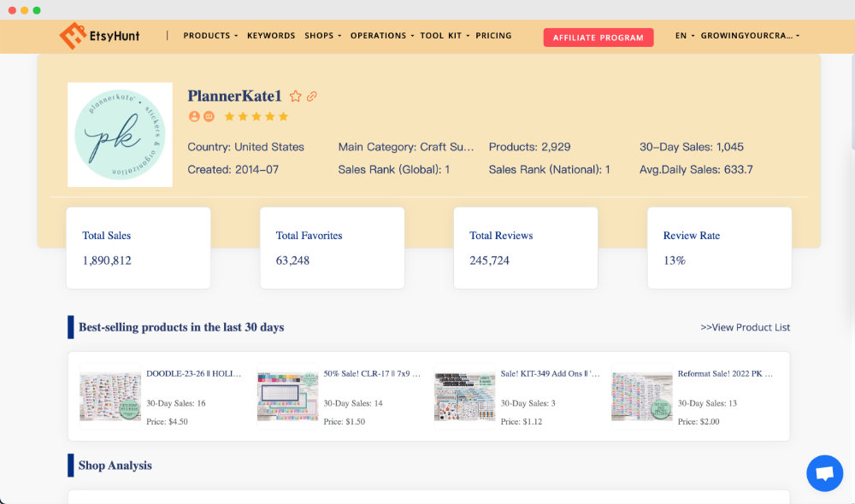This screenshot has width=855, height=504.
Task: Click the orange person badge icon
Action: click(194, 116)
